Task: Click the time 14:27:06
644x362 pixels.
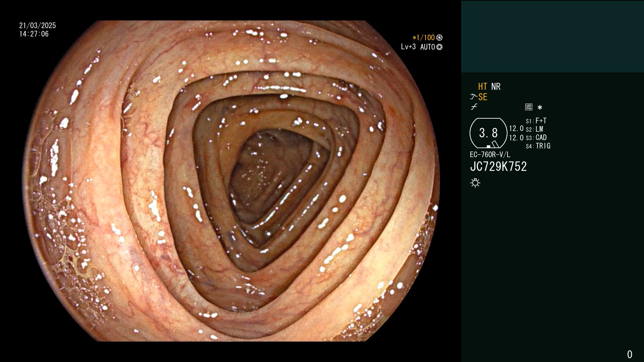Action: [34, 34]
